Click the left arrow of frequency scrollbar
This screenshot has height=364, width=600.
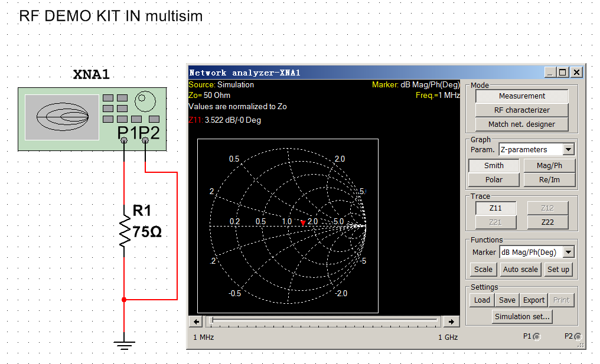196,322
